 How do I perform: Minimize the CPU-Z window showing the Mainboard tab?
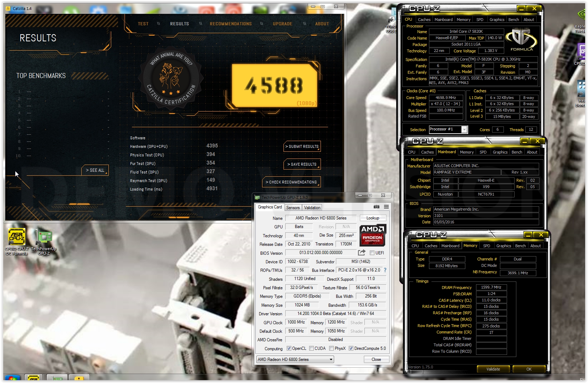[x=525, y=141]
